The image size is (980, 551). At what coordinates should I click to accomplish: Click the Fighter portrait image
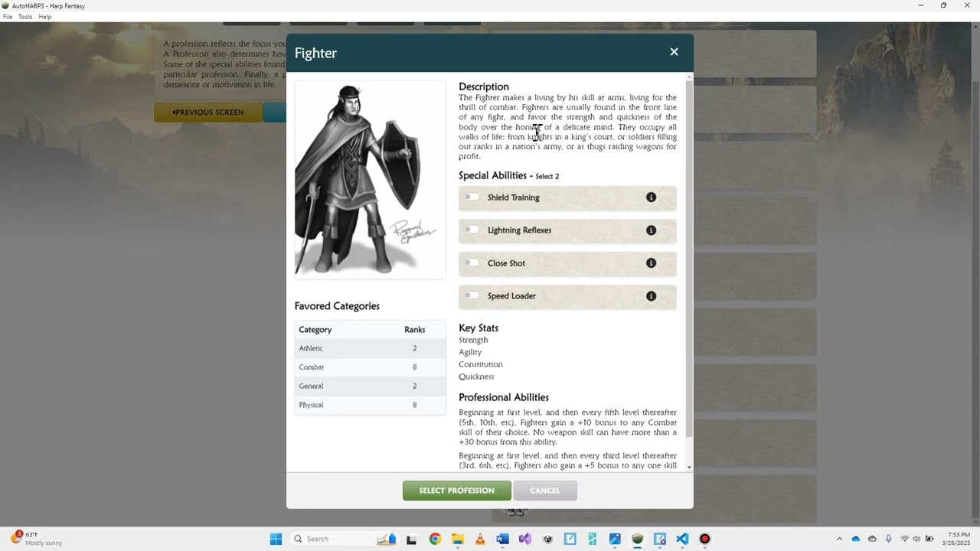pyautogui.click(x=371, y=179)
